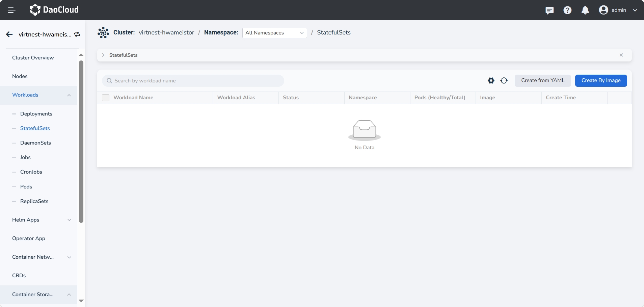Refresh the StatefulSets list
The height and width of the screenshot is (307, 644).
(504, 81)
